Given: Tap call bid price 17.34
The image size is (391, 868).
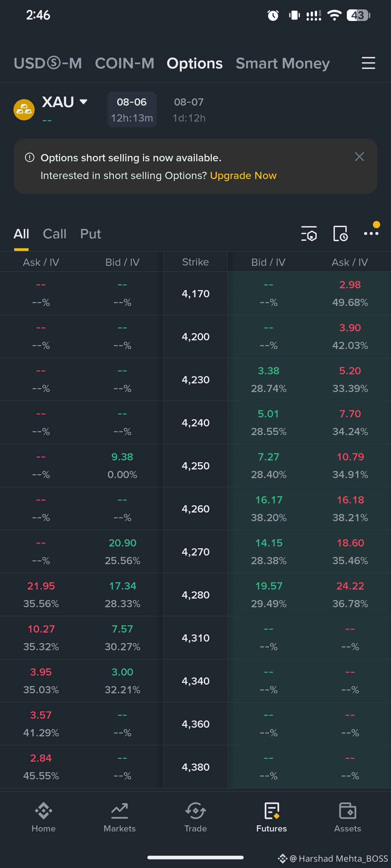Looking at the screenshot, I should pyautogui.click(x=122, y=586).
